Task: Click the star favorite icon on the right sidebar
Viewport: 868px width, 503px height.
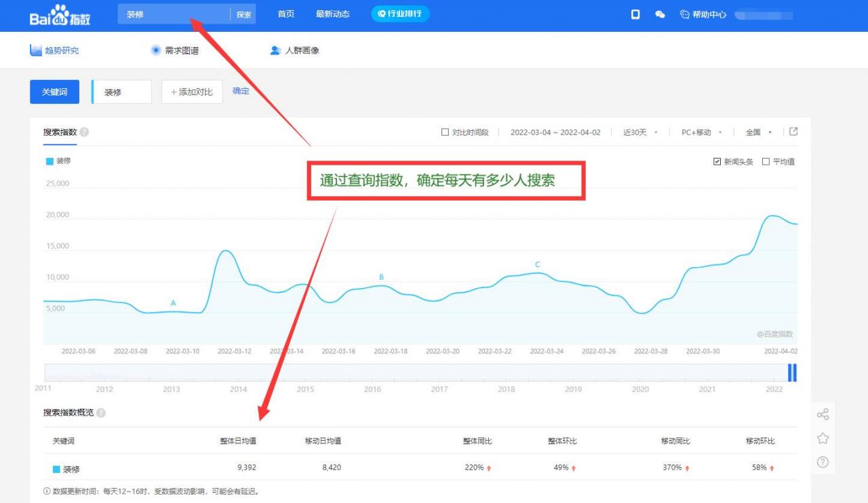Action: (x=823, y=438)
